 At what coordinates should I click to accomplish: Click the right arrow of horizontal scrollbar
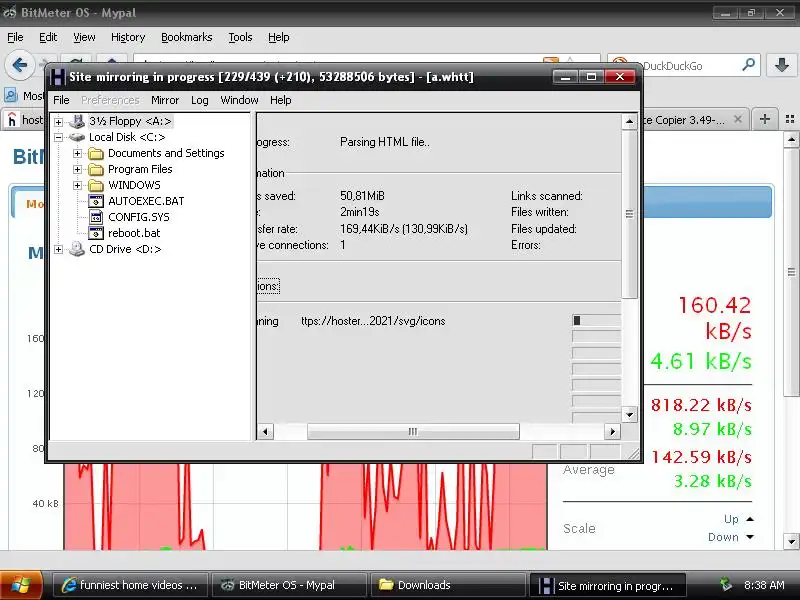click(612, 432)
